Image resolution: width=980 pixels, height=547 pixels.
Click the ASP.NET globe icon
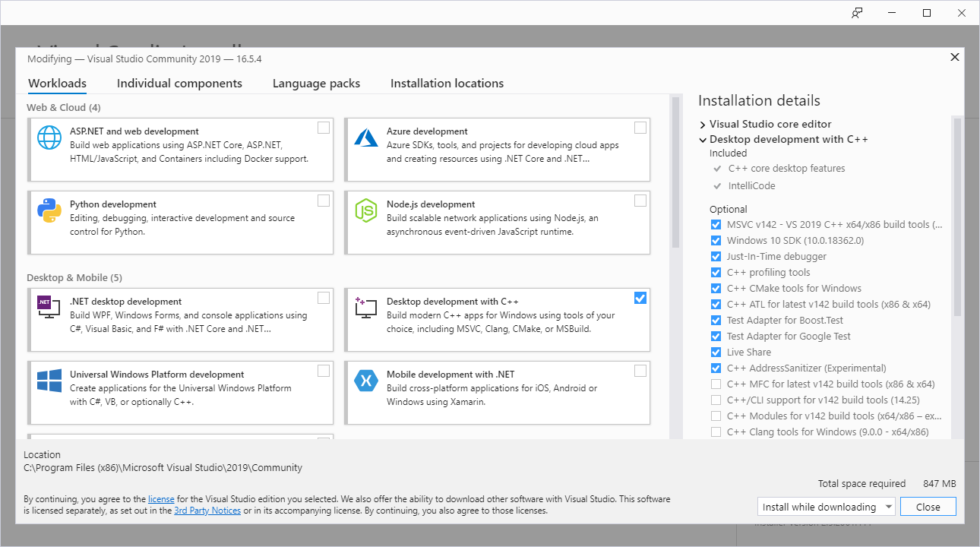coord(49,138)
